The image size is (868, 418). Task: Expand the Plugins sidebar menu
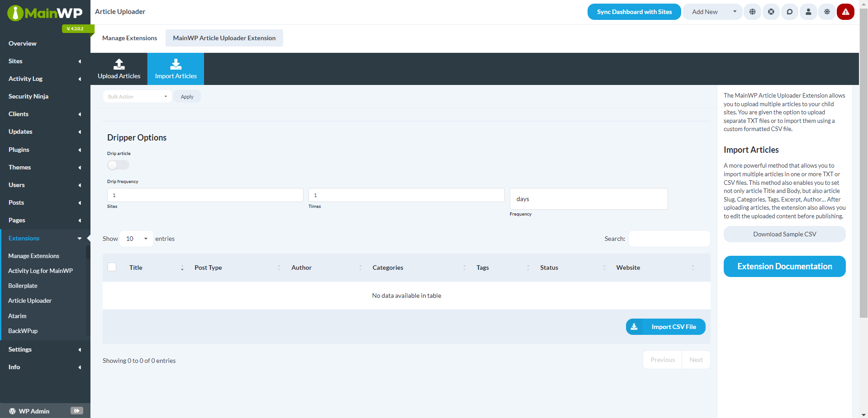[45, 150]
